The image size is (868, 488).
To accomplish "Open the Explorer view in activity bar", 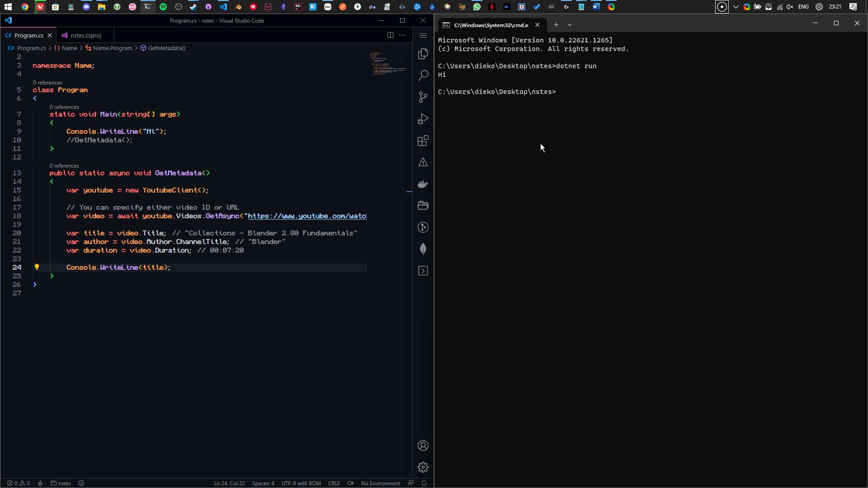I will tap(423, 54).
